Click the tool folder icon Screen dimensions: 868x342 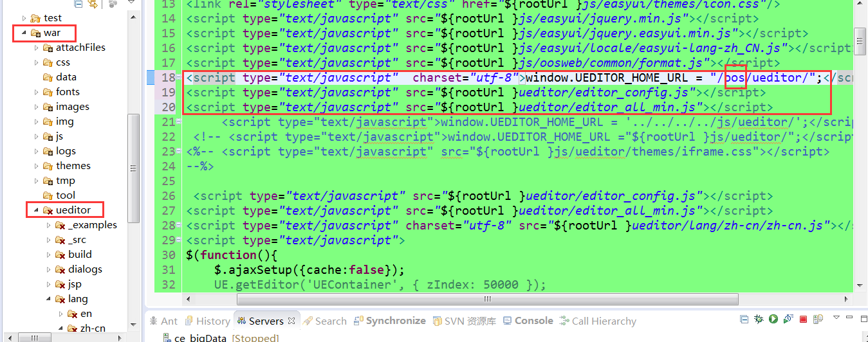[x=48, y=195]
